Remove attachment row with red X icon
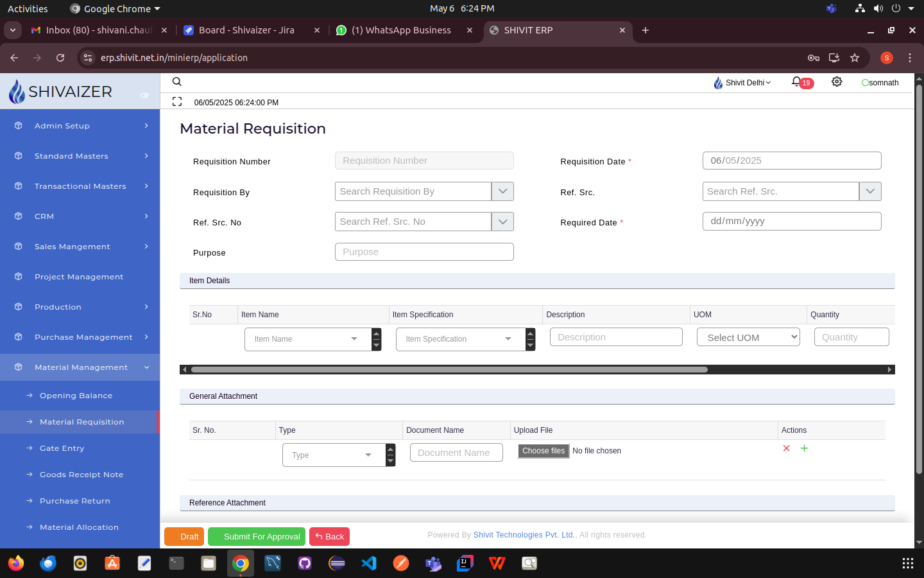The width and height of the screenshot is (924, 578). click(x=786, y=448)
